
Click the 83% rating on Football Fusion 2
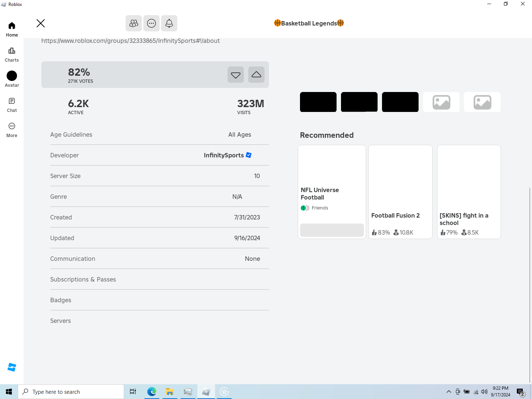pos(381,232)
